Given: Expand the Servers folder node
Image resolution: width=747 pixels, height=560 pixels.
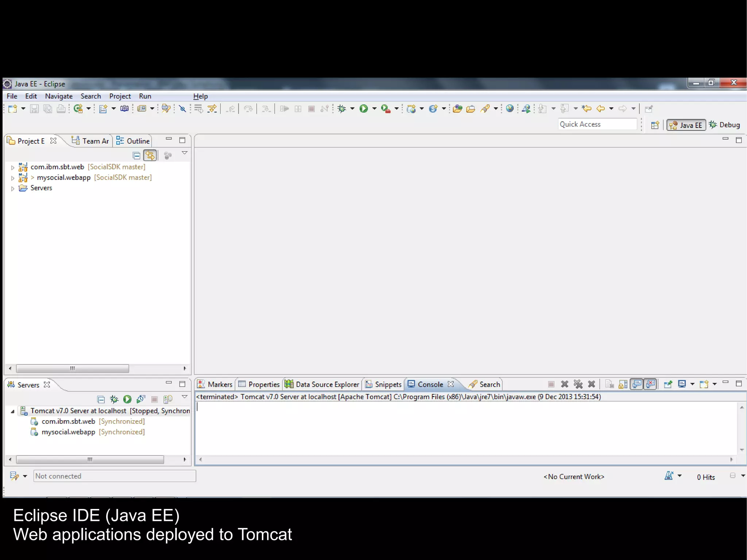Looking at the screenshot, I should click(13, 189).
